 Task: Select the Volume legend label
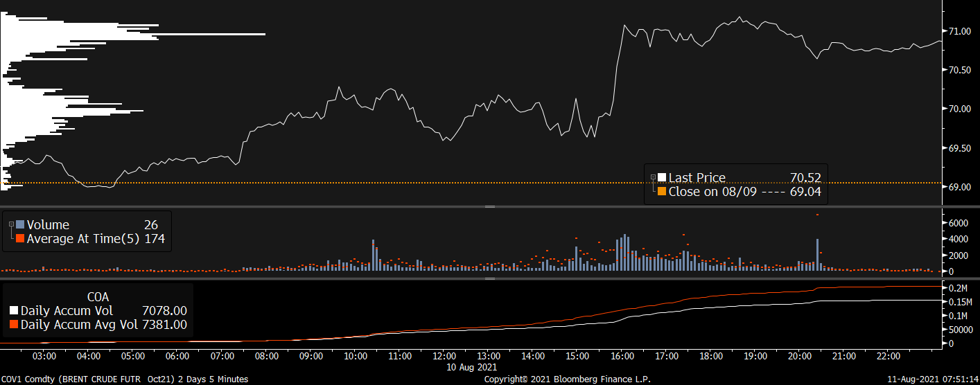[48, 224]
